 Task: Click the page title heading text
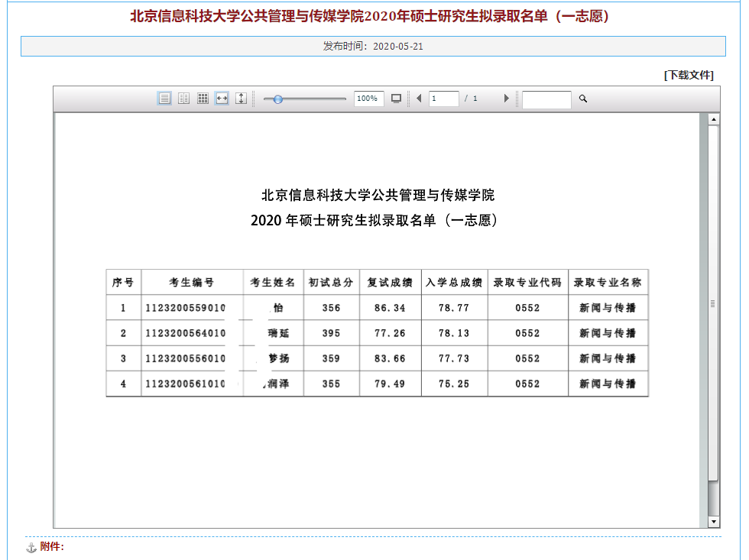click(x=372, y=16)
